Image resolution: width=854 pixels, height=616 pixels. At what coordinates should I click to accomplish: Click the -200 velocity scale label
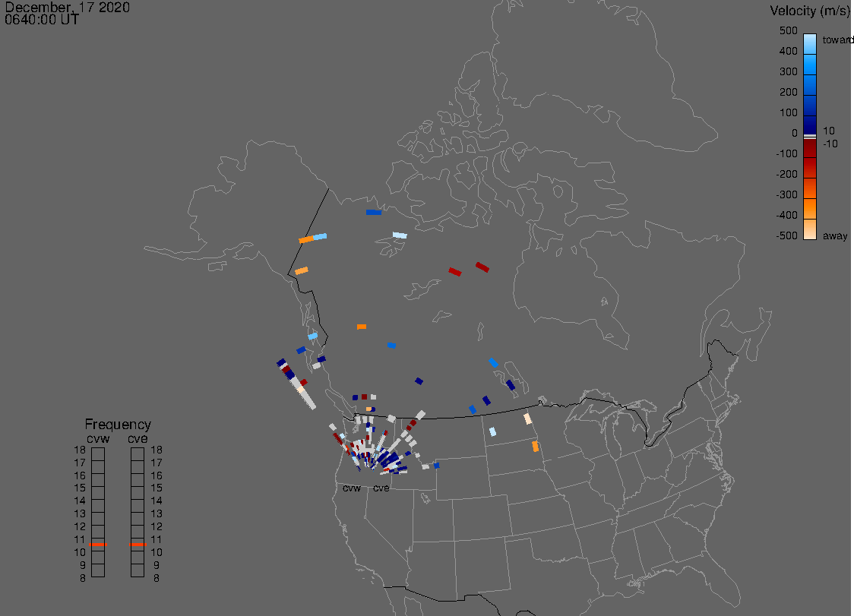point(786,174)
